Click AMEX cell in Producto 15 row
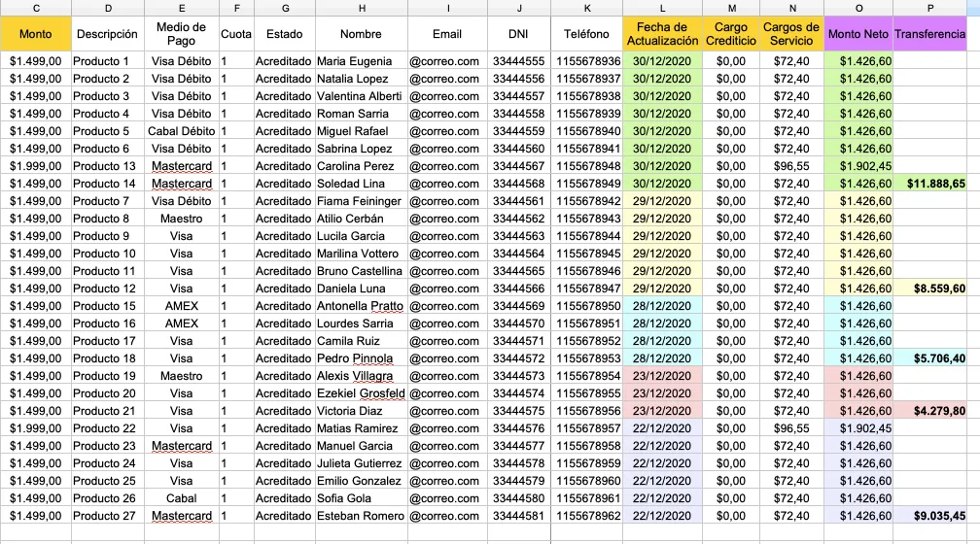Screen dimensions: 980x544 [181, 306]
